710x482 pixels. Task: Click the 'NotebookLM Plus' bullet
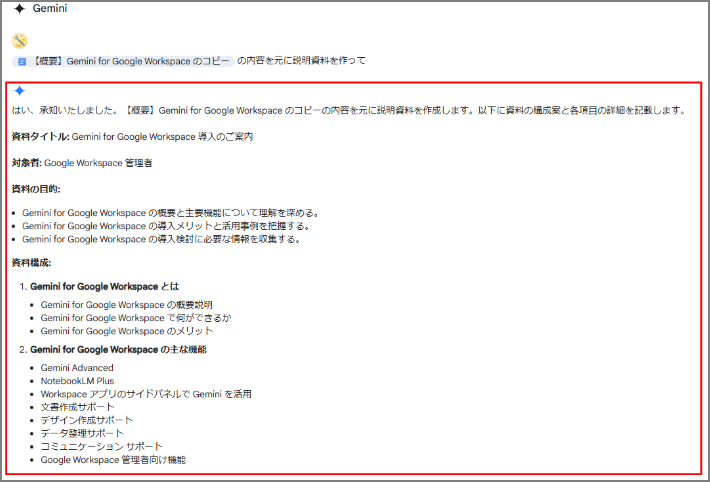coord(77,381)
